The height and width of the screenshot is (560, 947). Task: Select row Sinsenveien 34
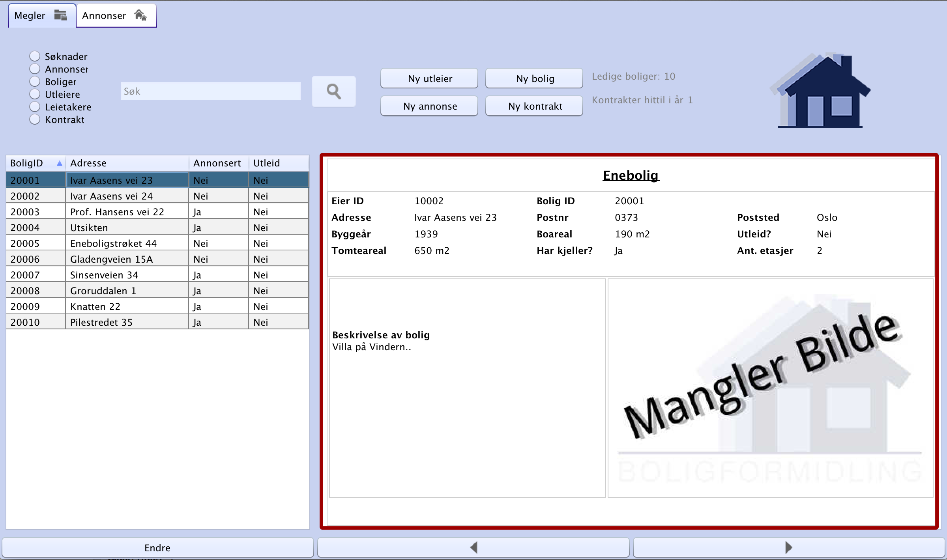[x=157, y=275]
